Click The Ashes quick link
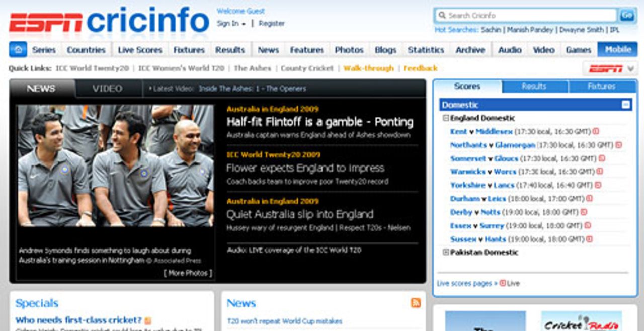Screen dimensions: 644x331 tap(253, 68)
